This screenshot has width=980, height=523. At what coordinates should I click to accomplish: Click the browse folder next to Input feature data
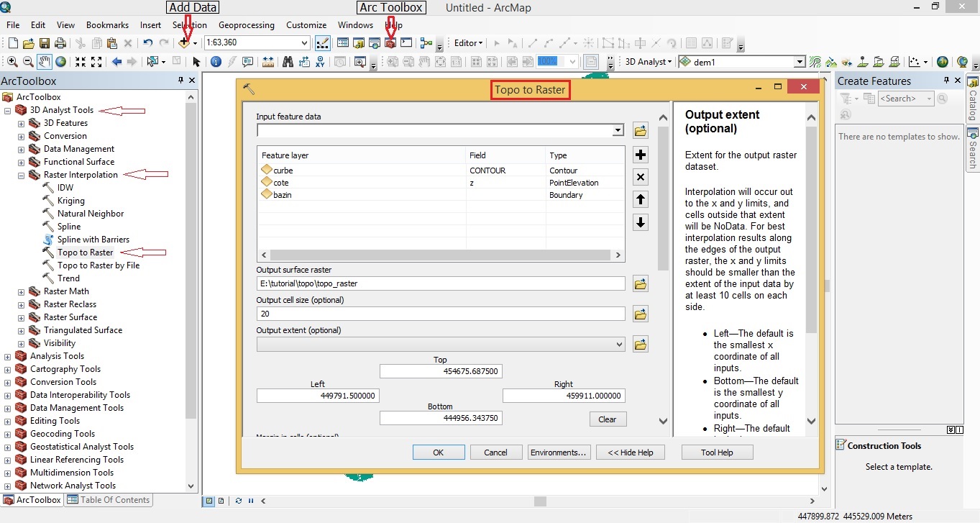coord(641,131)
